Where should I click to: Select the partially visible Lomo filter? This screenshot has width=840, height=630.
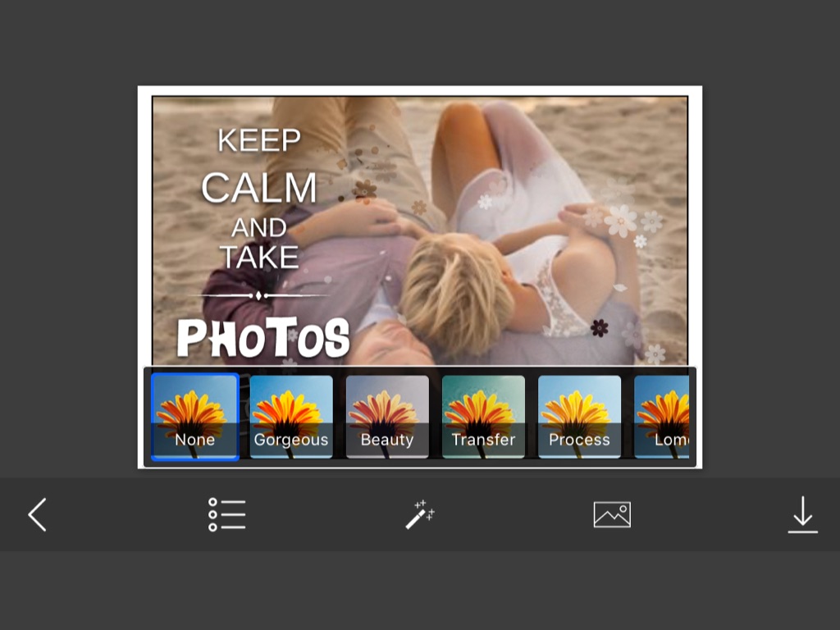(x=663, y=417)
